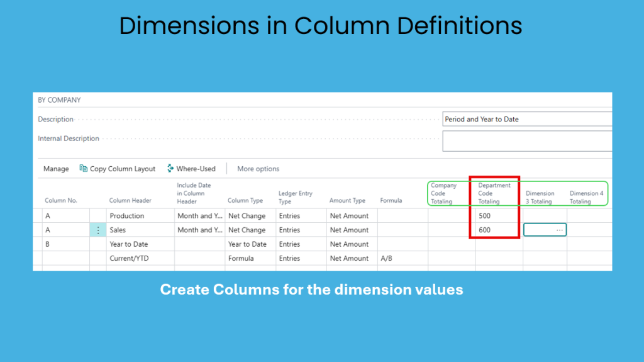
Task: Select the Formula cell containing A/B
Action: pos(402,259)
